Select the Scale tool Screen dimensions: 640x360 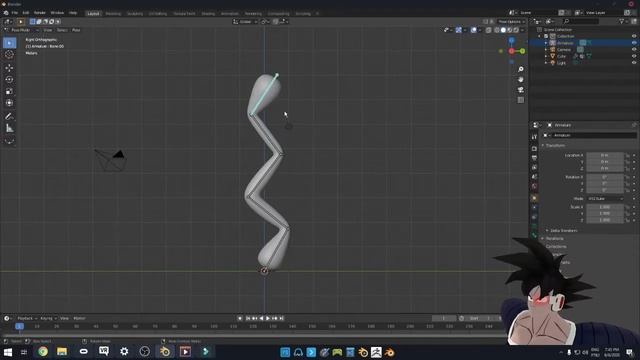click(x=9, y=91)
